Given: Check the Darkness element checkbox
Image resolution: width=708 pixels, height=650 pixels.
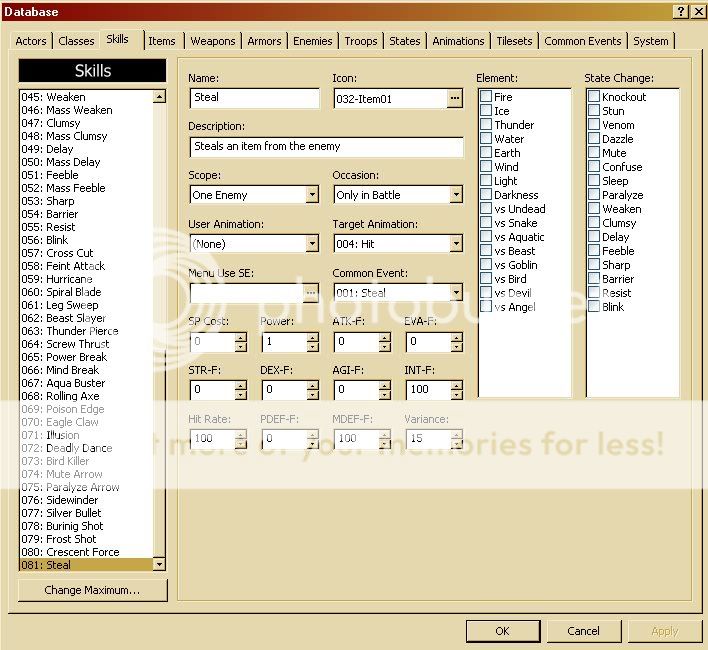Looking at the screenshot, I should tap(486, 195).
